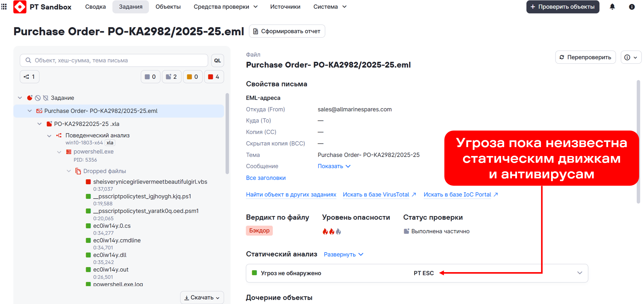Image resolution: width=644 pixels, height=304 pixels.
Task: Collapse the PO-KA29822025-25 .xla node
Action: (40, 124)
